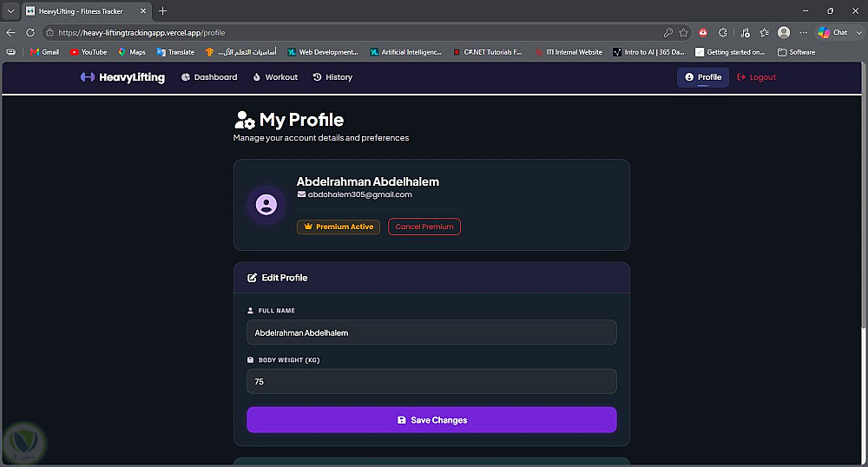Open the browser profile account icon
The height and width of the screenshot is (467, 868).
(x=784, y=33)
